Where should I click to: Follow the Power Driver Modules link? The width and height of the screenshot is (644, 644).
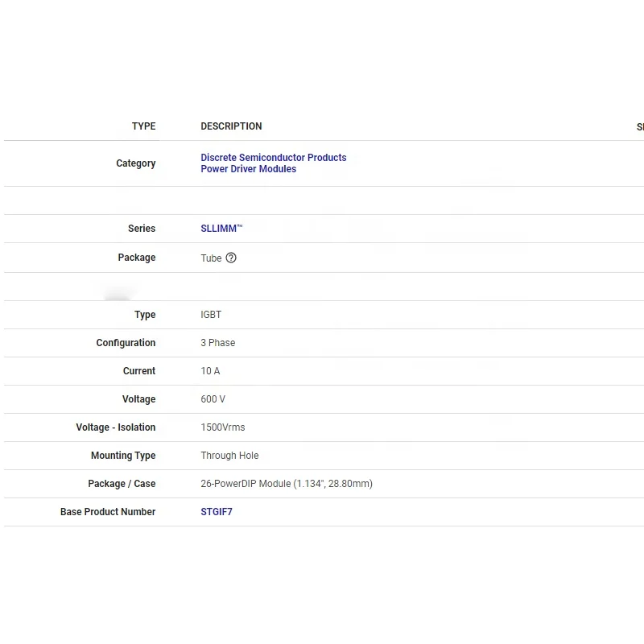pos(248,169)
